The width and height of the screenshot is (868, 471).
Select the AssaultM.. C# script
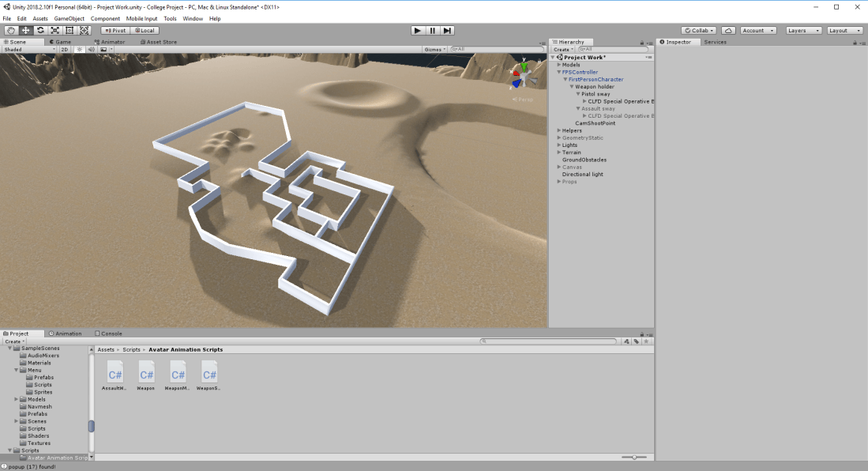tap(115, 376)
